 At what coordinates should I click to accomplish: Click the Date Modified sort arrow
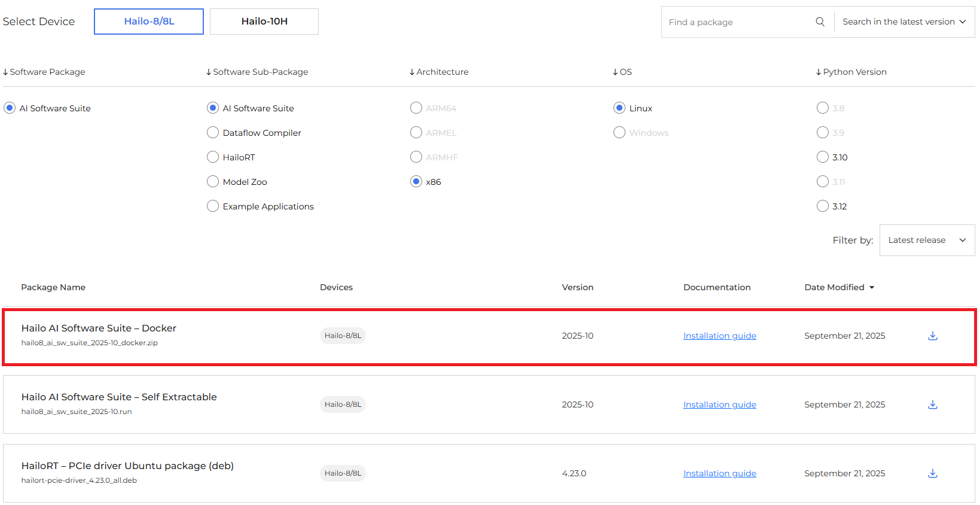tap(872, 288)
